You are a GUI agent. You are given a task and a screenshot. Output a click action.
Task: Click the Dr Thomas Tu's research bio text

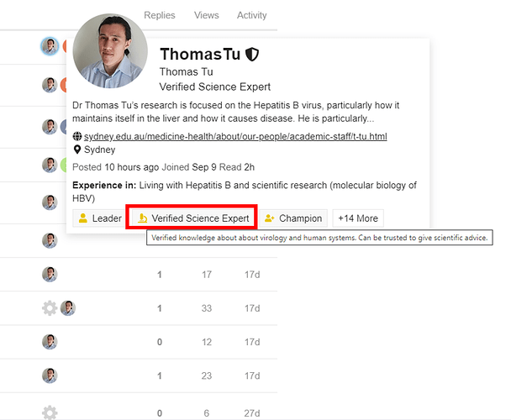point(235,112)
